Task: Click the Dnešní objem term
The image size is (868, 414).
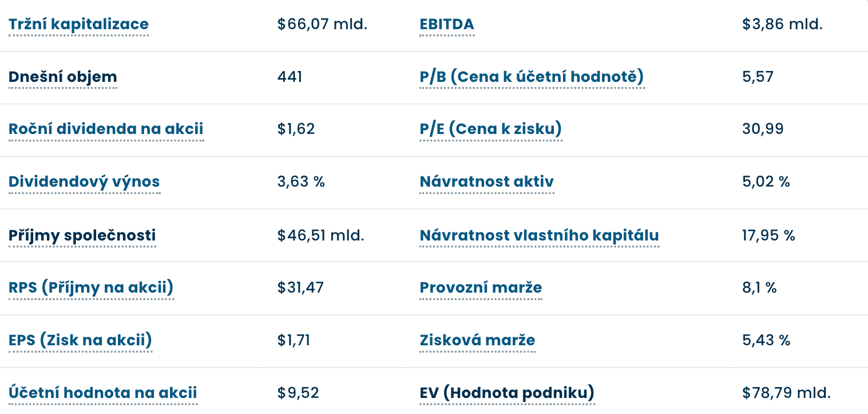Action: coord(62,77)
